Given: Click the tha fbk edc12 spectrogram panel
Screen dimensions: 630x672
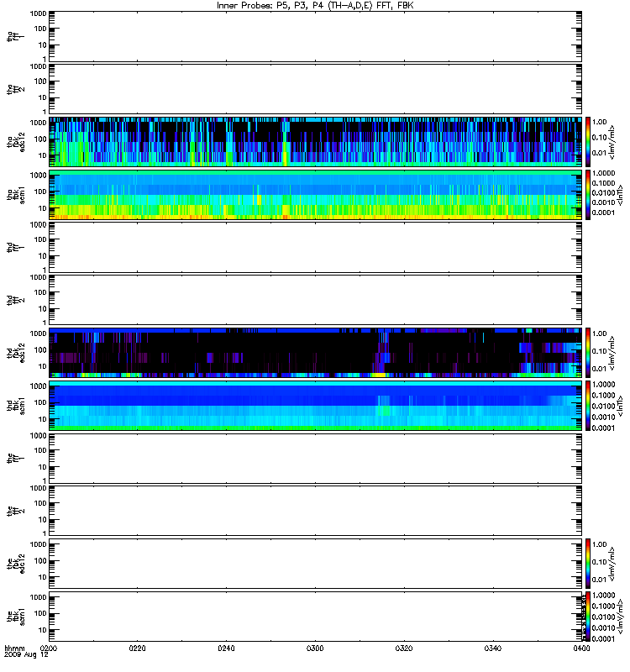Looking at the screenshot, I should (316, 141).
